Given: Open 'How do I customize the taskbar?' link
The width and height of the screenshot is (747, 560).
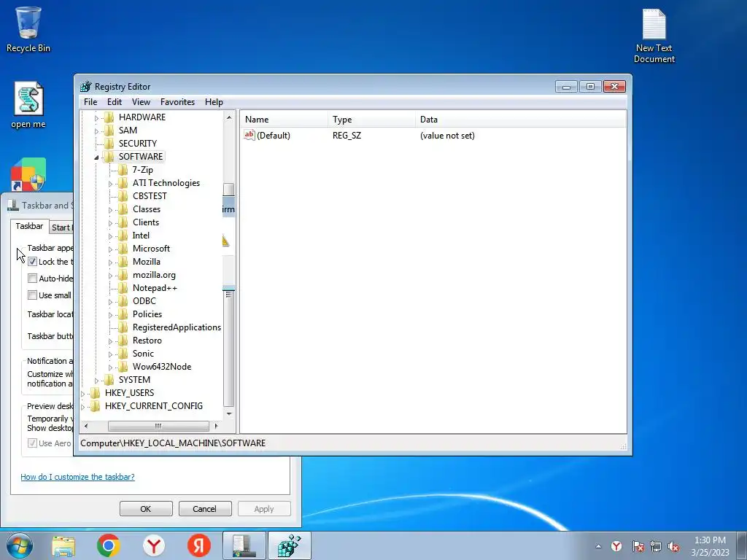Looking at the screenshot, I should coord(77,477).
